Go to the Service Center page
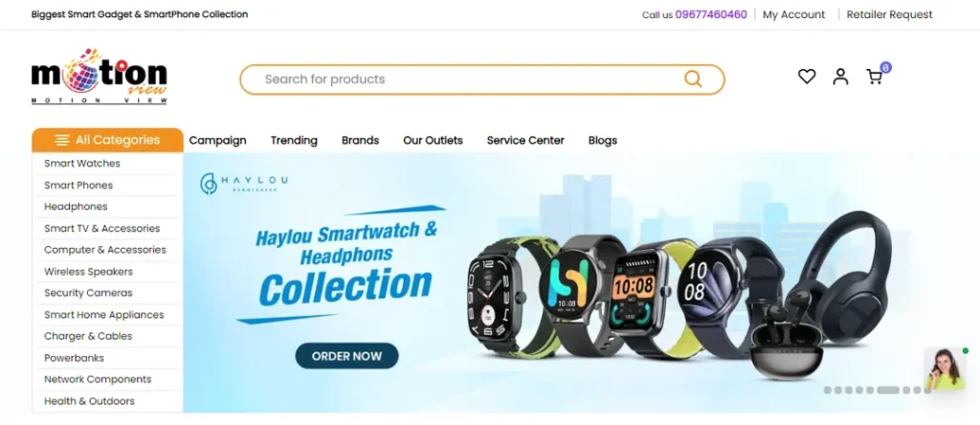This screenshot has height=425, width=980. click(x=525, y=140)
